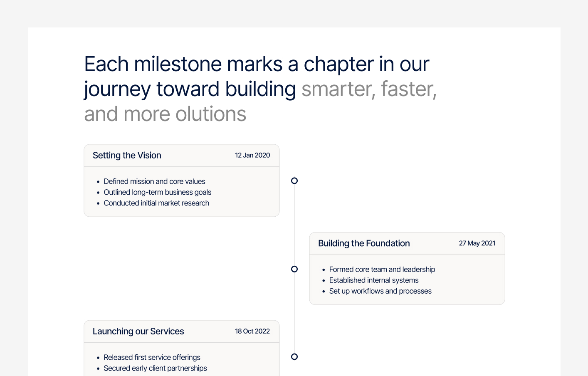The width and height of the screenshot is (588, 376).
Task: Click the node aligned with Setting the Vision
Action: 294,181
